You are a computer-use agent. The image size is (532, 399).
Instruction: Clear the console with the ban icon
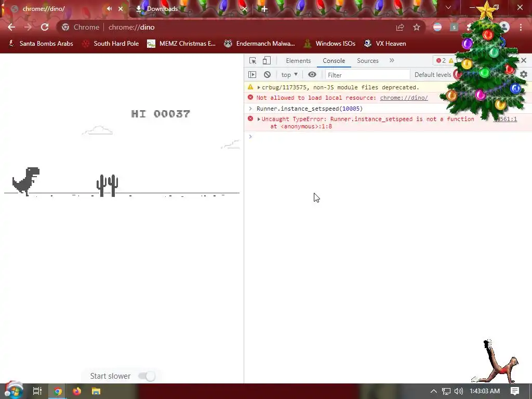tap(268, 75)
